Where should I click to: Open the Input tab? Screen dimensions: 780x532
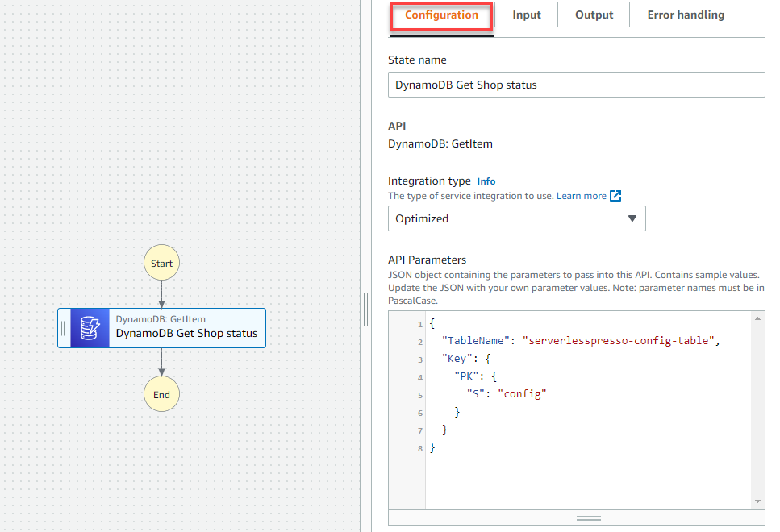click(x=526, y=15)
